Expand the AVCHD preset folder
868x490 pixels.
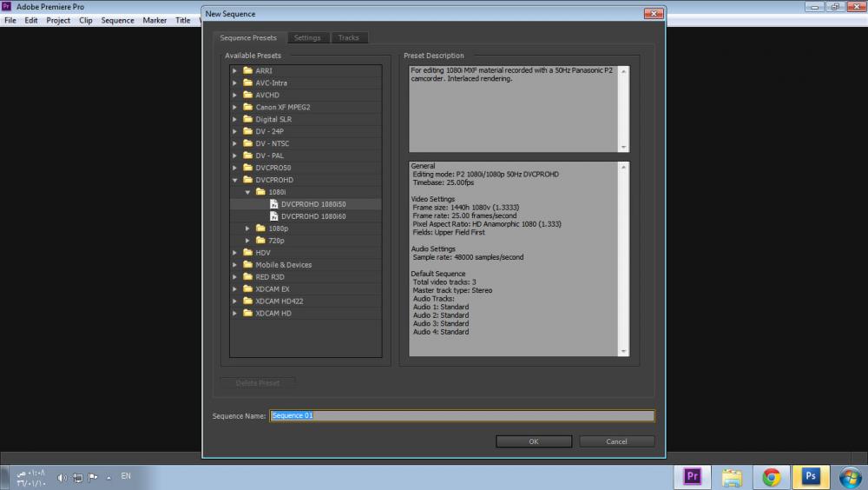coord(234,95)
